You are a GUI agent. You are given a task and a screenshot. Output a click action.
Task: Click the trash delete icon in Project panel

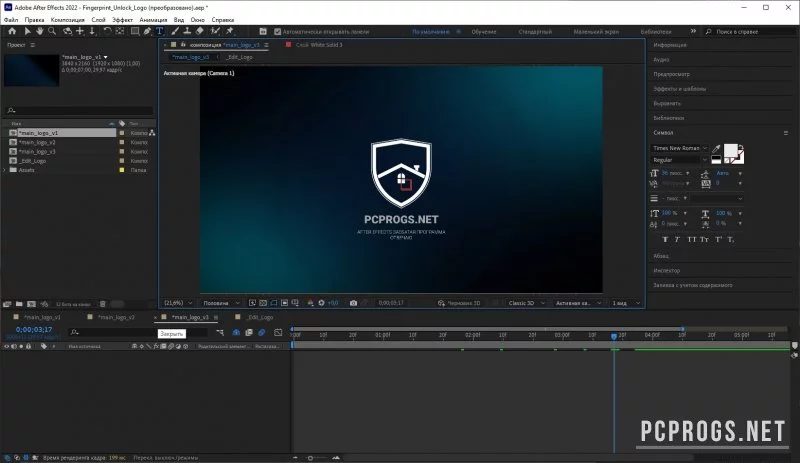103,304
